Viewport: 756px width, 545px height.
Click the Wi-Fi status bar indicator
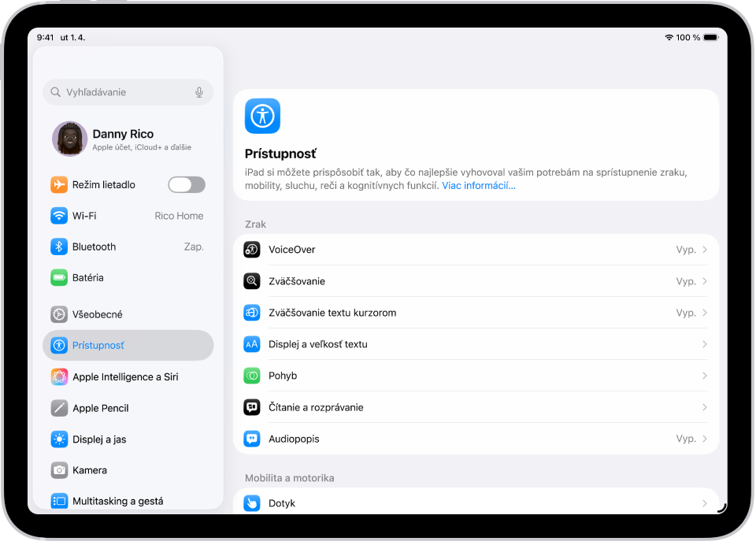669,38
